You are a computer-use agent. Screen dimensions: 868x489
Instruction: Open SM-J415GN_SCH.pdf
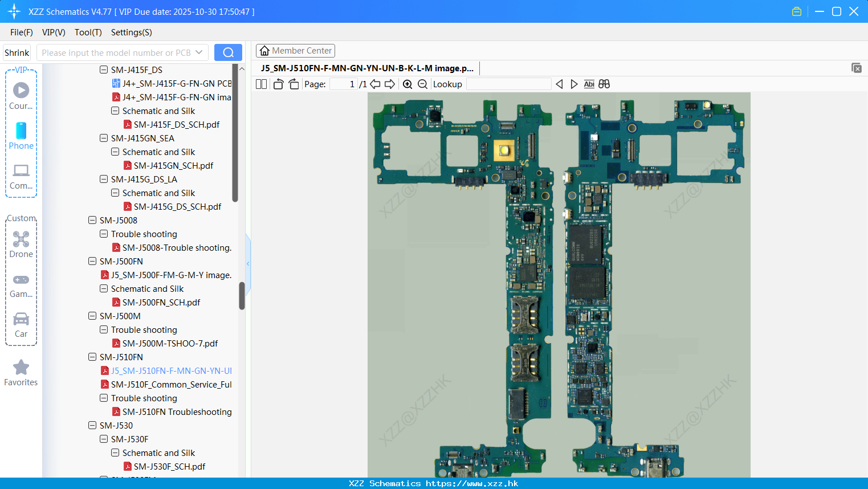pos(168,165)
